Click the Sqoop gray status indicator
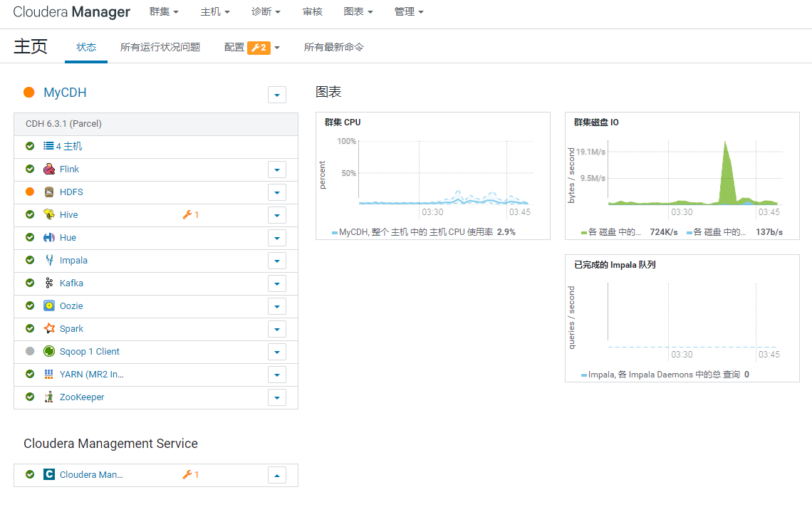The height and width of the screenshot is (522, 812). click(x=30, y=351)
